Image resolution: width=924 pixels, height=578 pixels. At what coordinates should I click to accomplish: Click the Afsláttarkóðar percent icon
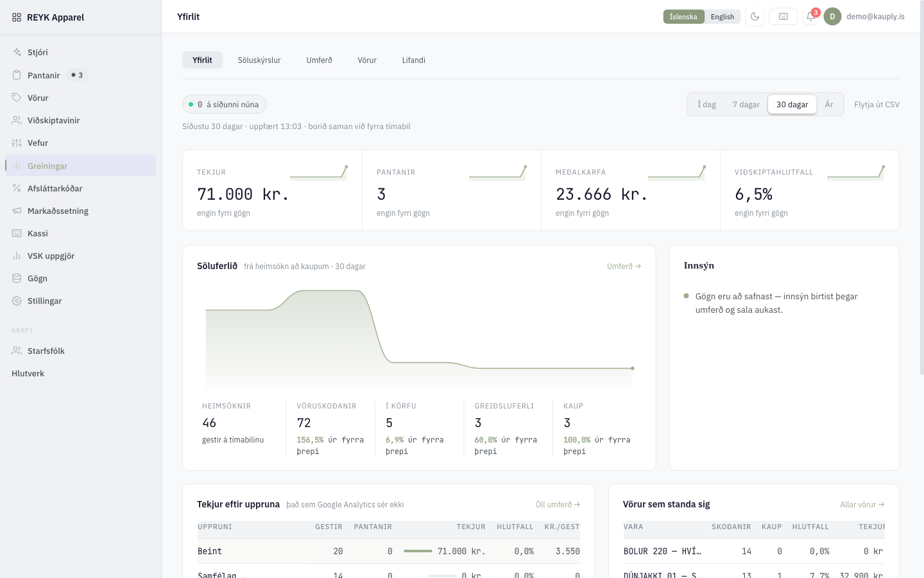pos(17,188)
